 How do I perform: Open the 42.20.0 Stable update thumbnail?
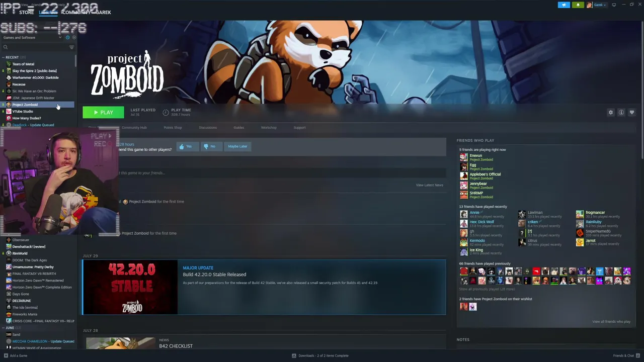coord(130,288)
